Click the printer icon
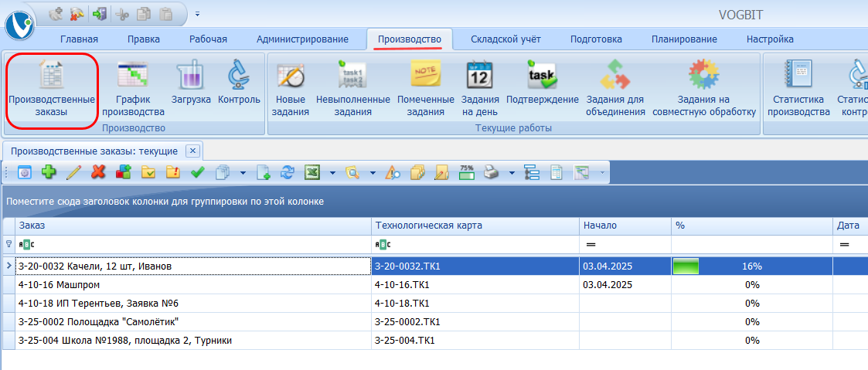This screenshot has width=868, height=370. 491,172
